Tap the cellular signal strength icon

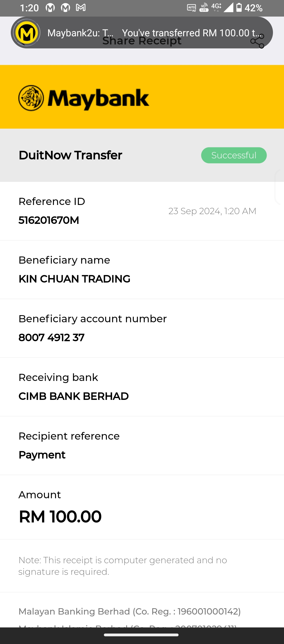pyautogui.click(x=228, y=8)
